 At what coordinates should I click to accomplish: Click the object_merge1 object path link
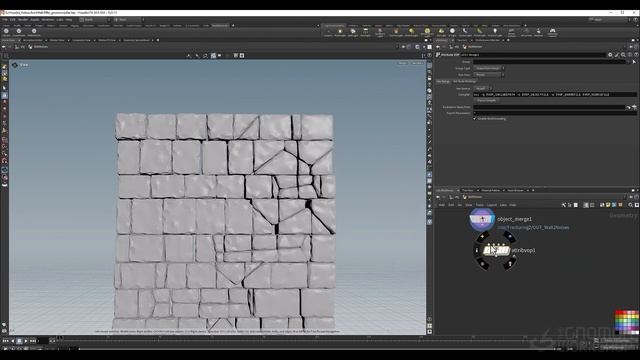[x=533, y=227]
